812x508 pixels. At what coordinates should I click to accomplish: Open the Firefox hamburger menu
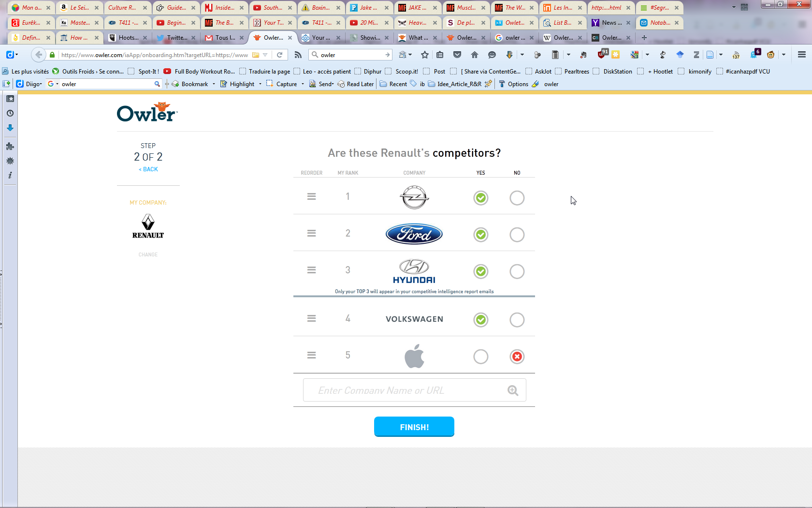tap(802, 55)
